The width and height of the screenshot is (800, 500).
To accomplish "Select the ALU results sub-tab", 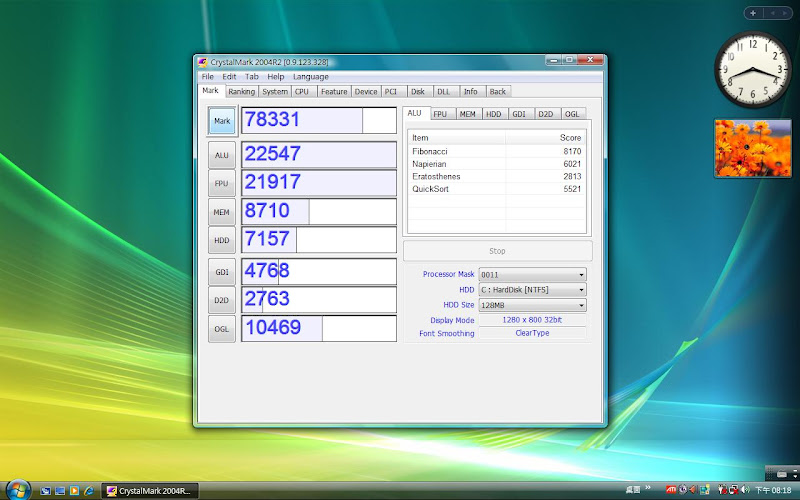I will tap(415, 113).
